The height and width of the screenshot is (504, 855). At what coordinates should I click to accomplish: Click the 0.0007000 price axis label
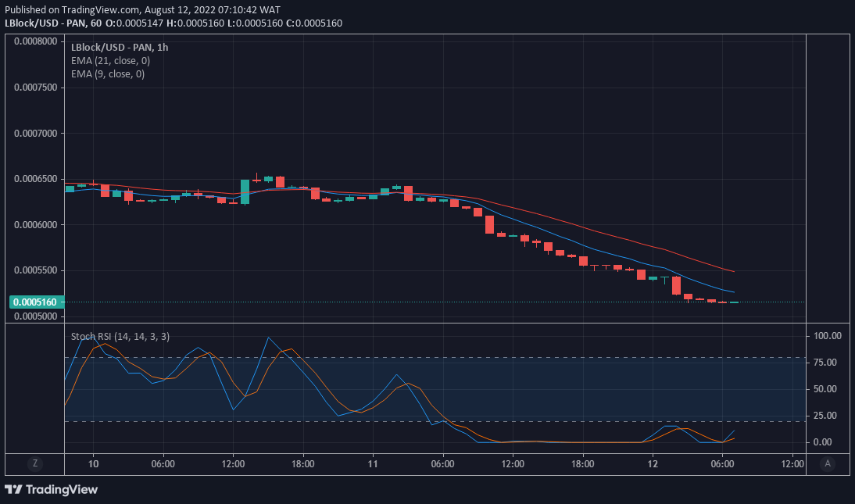[35, 133]
